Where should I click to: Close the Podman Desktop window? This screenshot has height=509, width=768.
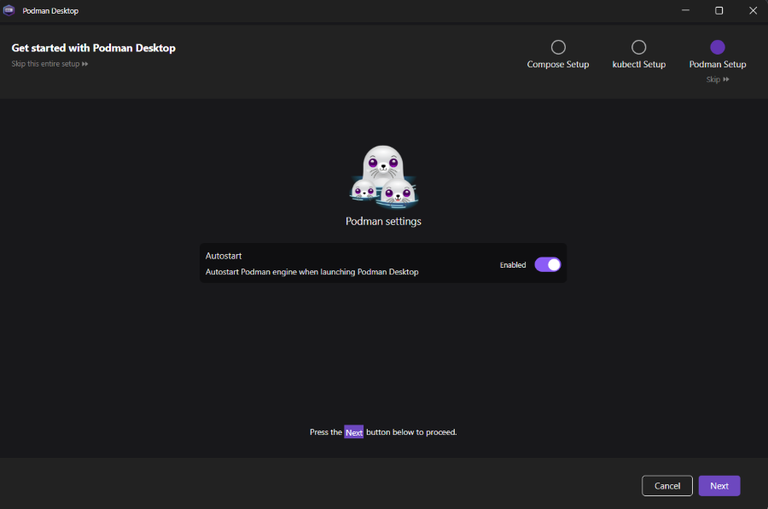[753, 10]
